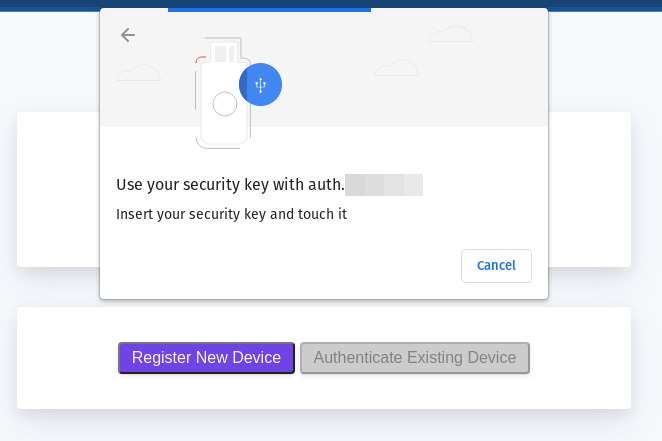This screenshot has width=662, height=441.
Task: Click the security key illustration body
Action: [x=225, y=110]
